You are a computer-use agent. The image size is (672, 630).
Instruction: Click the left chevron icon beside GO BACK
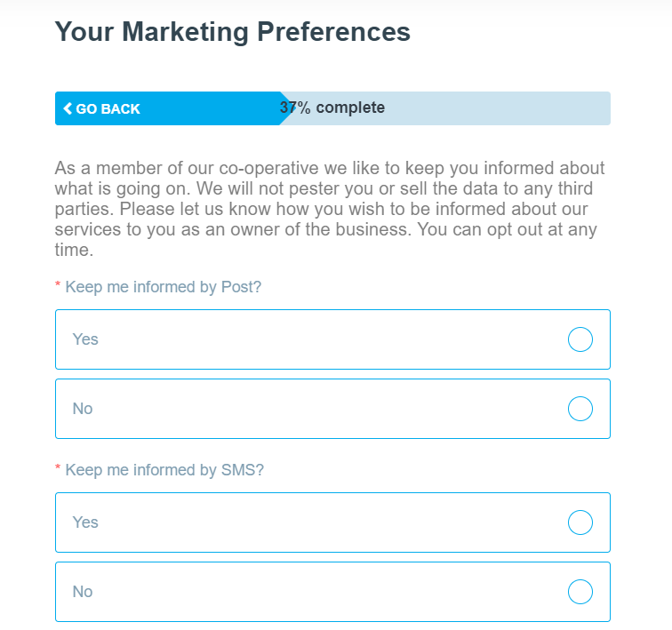(x=68, y=108)
